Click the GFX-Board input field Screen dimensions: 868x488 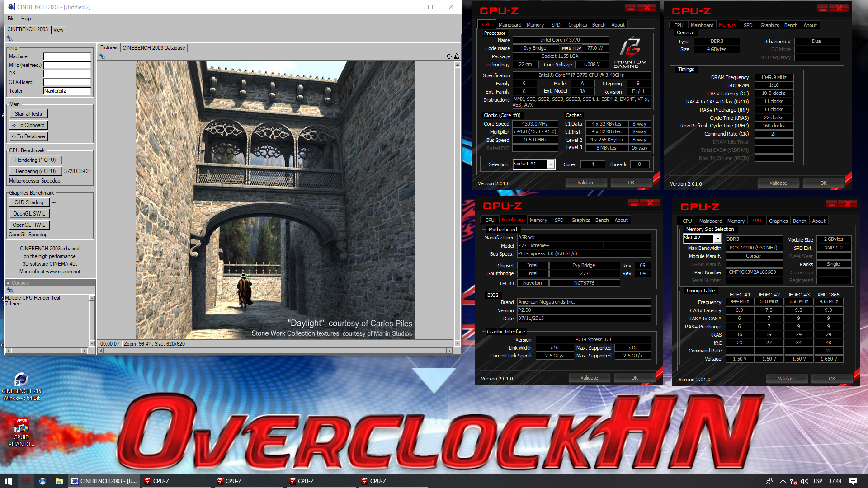click(x=67, y=82)
